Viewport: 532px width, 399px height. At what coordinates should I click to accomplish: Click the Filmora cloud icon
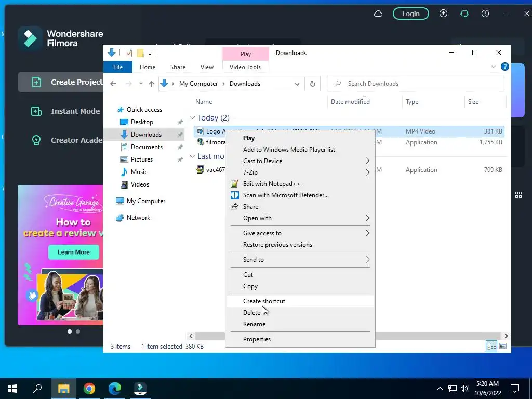tap(378, 14)
